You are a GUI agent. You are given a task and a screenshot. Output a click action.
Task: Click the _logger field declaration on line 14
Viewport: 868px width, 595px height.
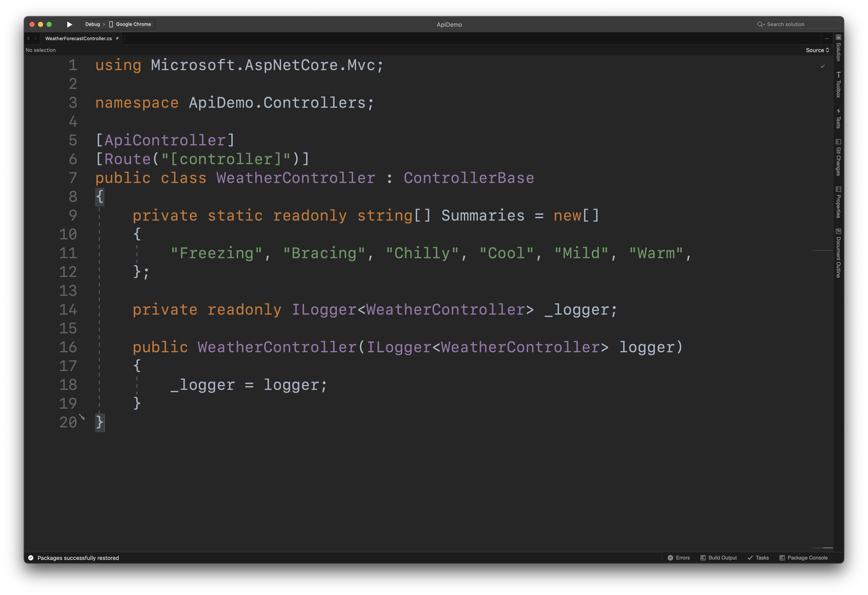(x=576, y=310)
